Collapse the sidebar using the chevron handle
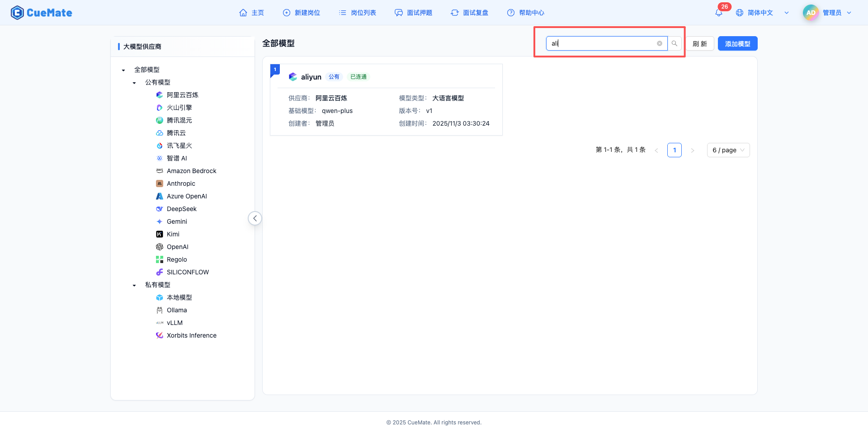 pos(255,218)
